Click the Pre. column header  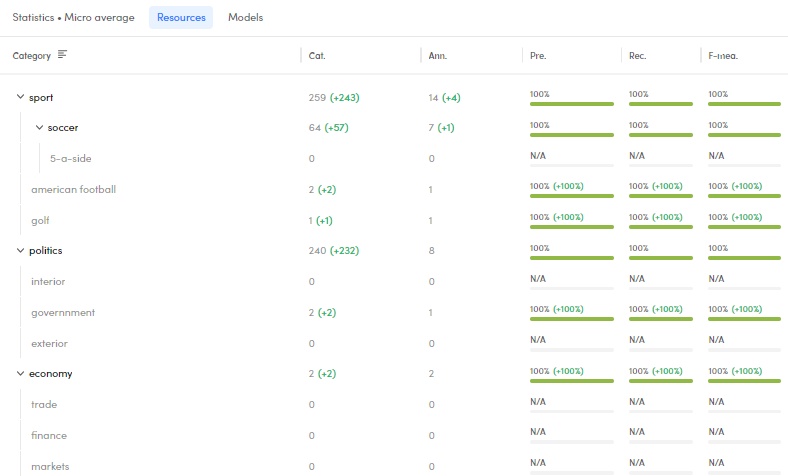click(538, 56)
